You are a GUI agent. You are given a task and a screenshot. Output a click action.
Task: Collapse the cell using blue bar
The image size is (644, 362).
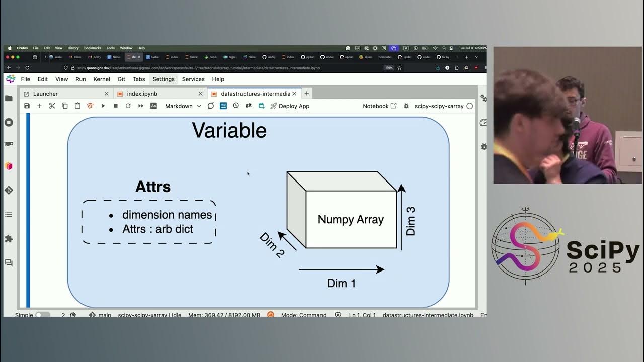click(28, 210)
